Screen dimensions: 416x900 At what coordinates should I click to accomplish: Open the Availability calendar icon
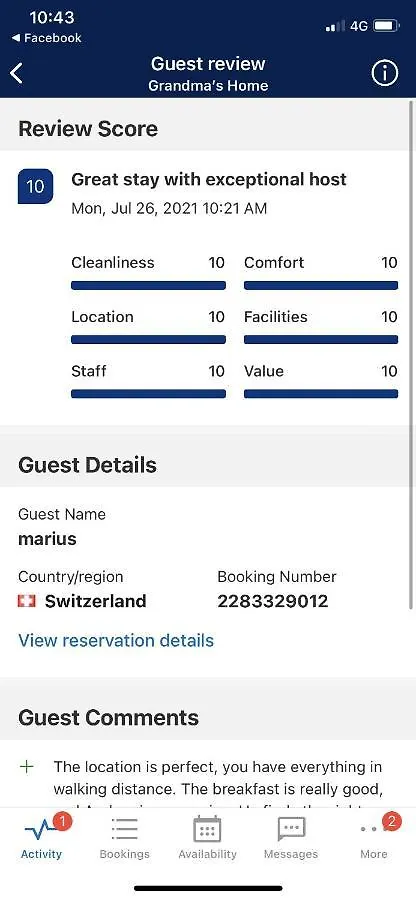[207, 830]
